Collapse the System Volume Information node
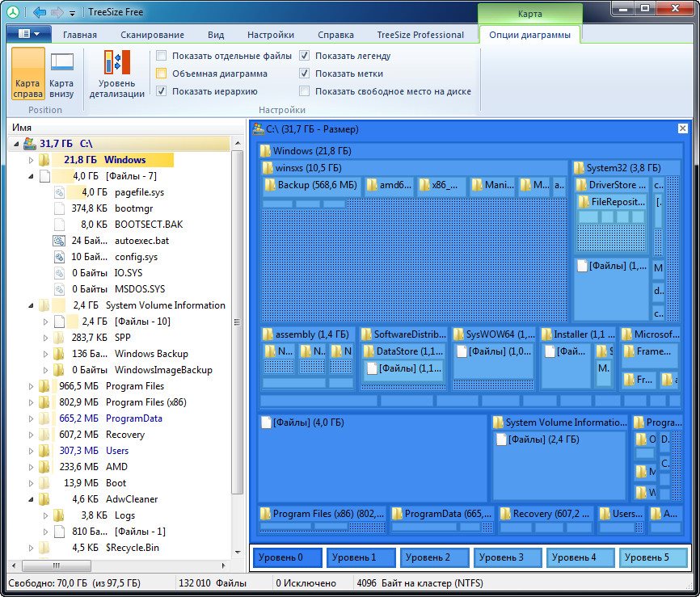Viewport: 700px width, 597px height. coord(31,305)
